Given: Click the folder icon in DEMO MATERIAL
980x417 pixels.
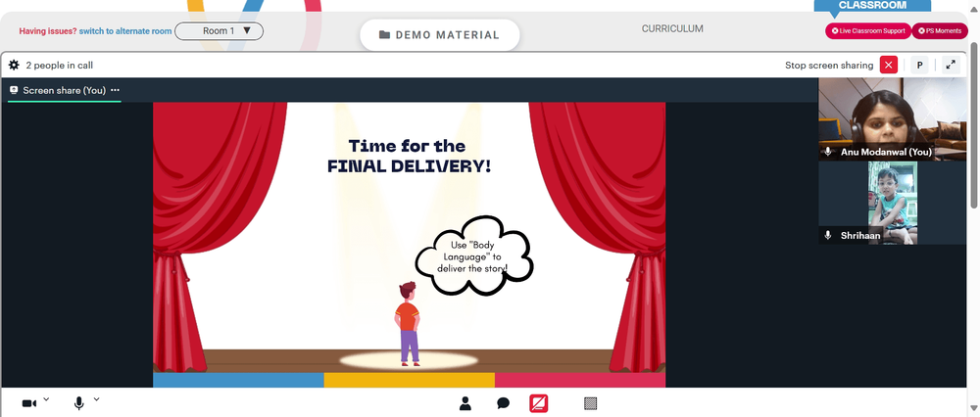Looking at the screenshot, I should 385,35.
